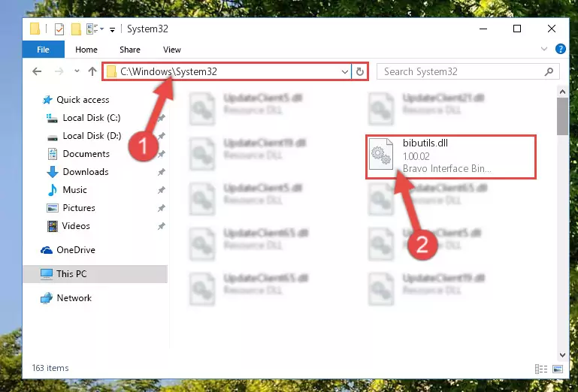Select the bibutils.dll file name
578x392 pixels.
[x=425, y=143]
